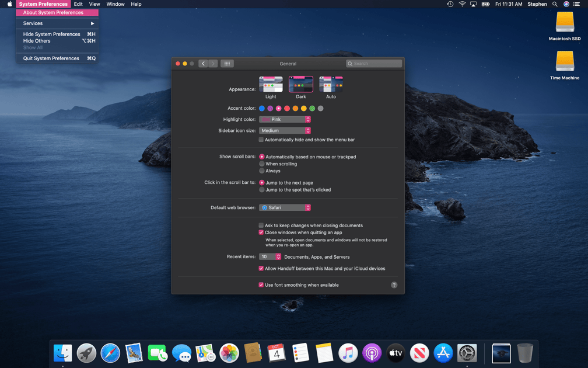This screenshot has height=368, width=588.
Task: Open Maps from the Dock
Action: pos(205,353)
